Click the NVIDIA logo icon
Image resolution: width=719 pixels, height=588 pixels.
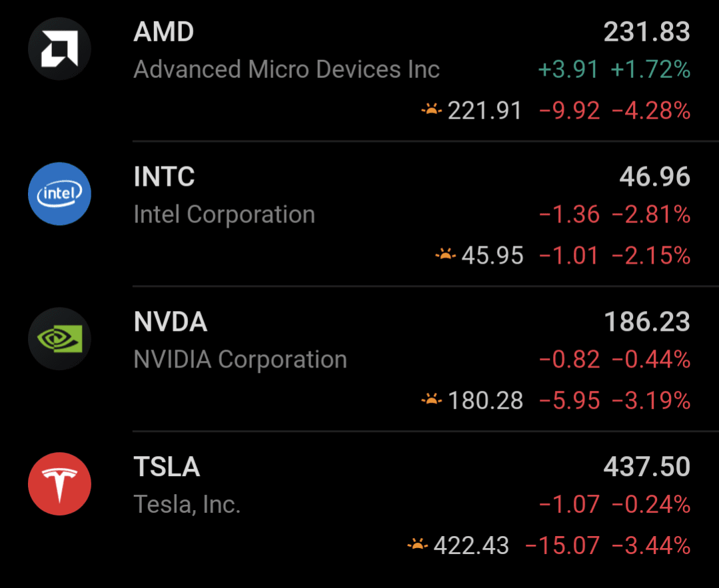tap(59, 339)
